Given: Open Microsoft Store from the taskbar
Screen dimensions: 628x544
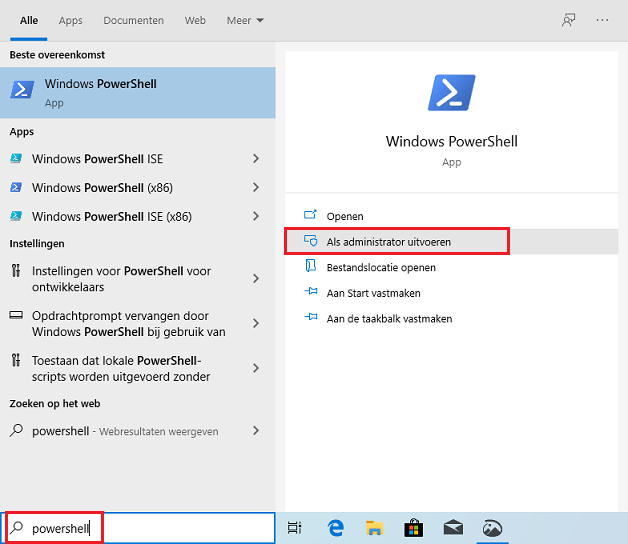Looking at the screenshot, I should 414,528.
